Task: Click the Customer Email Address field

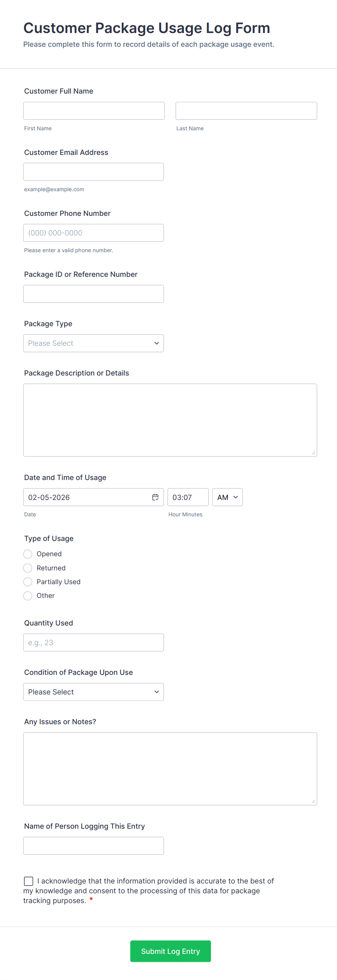Action: coord(93,172)
